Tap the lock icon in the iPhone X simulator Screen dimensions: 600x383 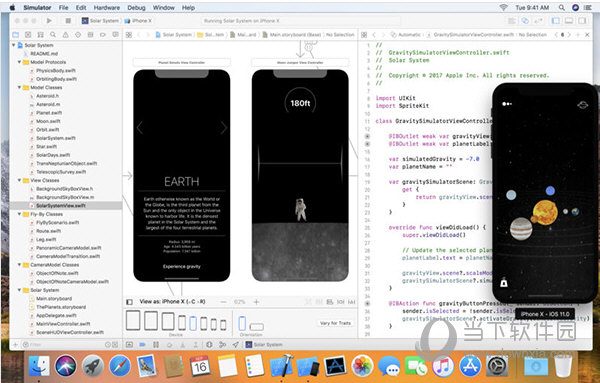click(504, 283)
